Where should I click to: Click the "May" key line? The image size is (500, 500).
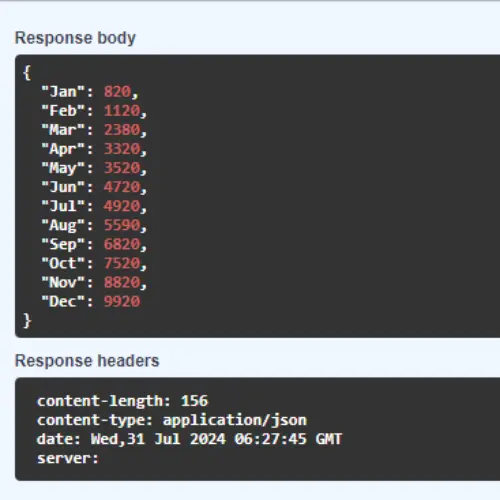point(94,168)
